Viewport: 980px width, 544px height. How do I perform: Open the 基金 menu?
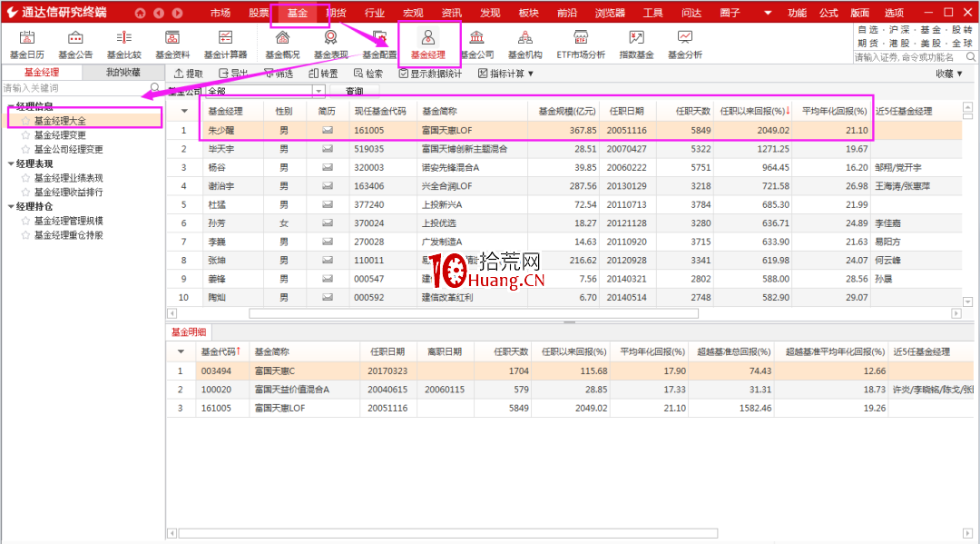[x=298, y=13]
